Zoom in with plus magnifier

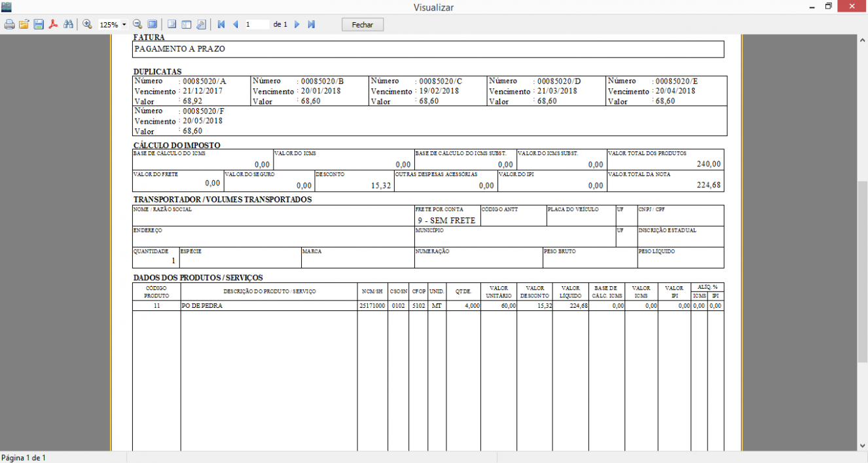pyautogui.click(x=87, y=24)
